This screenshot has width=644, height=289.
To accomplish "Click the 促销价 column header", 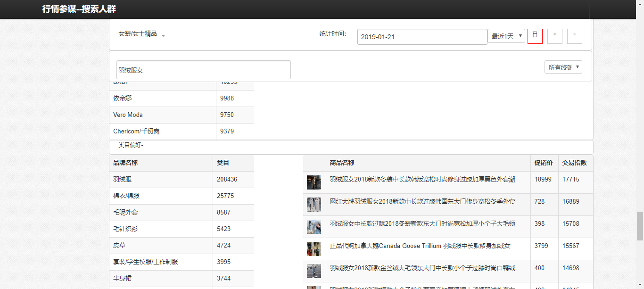I will coord(544,163).
